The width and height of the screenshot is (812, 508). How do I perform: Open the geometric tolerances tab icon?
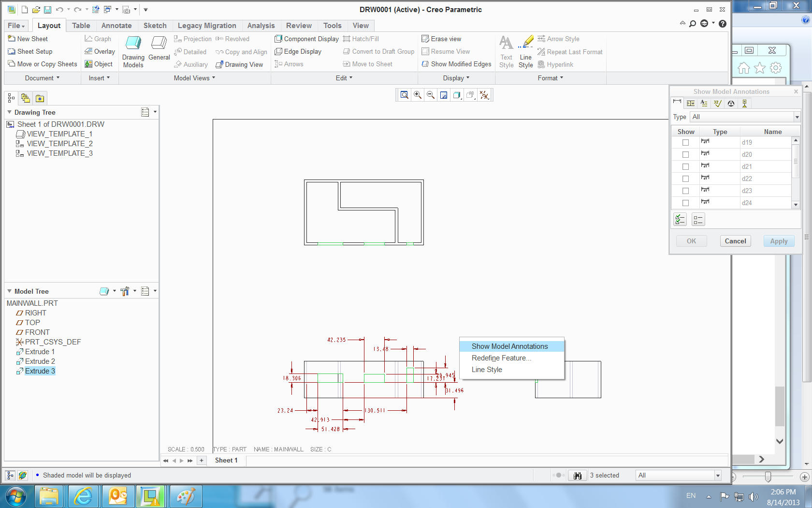coord(691,103)
